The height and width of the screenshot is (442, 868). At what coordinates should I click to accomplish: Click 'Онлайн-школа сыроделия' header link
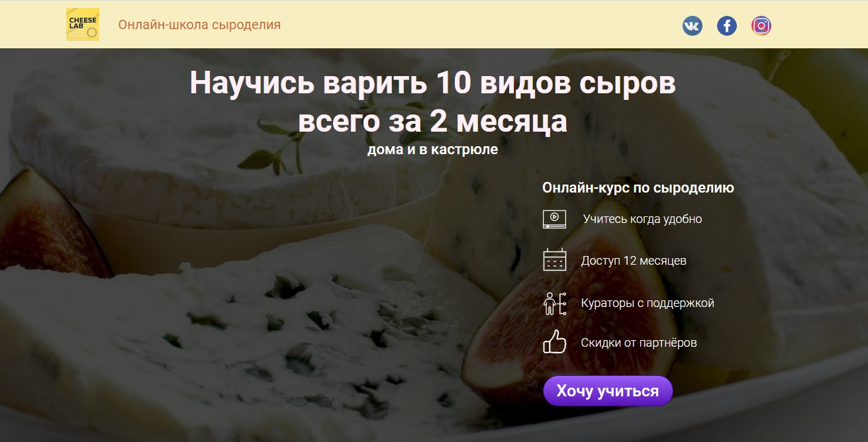(199, 25)
